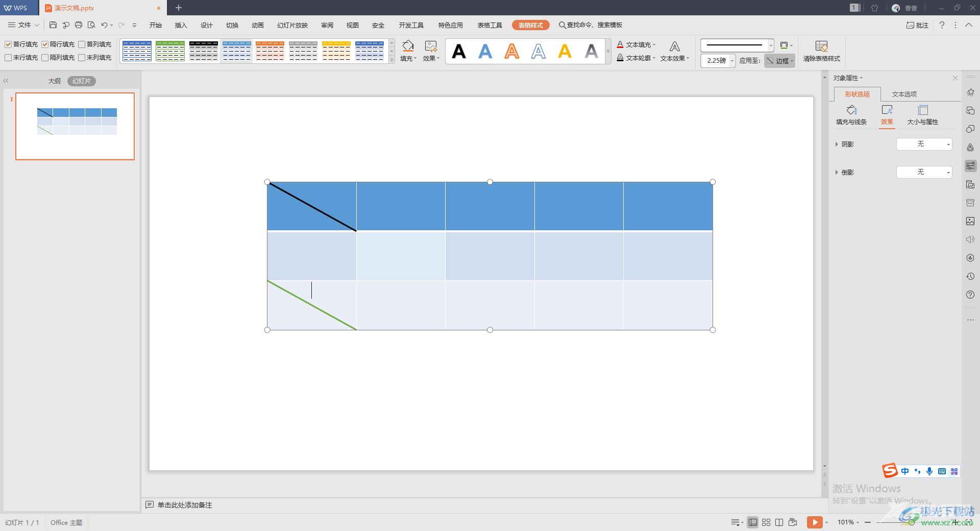Click the history clock icon in right sidebar
Image resolution: width=980 pixels, height=531 pixels.
click(970, 276)
